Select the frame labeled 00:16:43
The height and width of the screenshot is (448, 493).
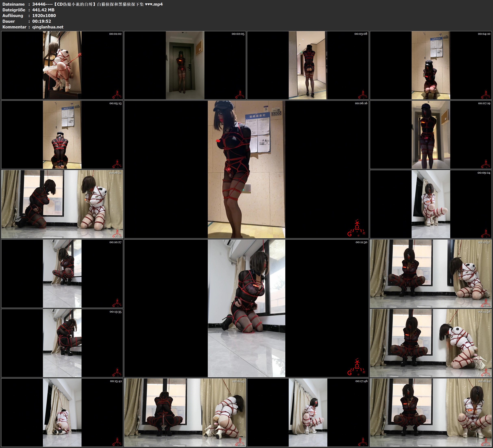(x=185, y=412)
